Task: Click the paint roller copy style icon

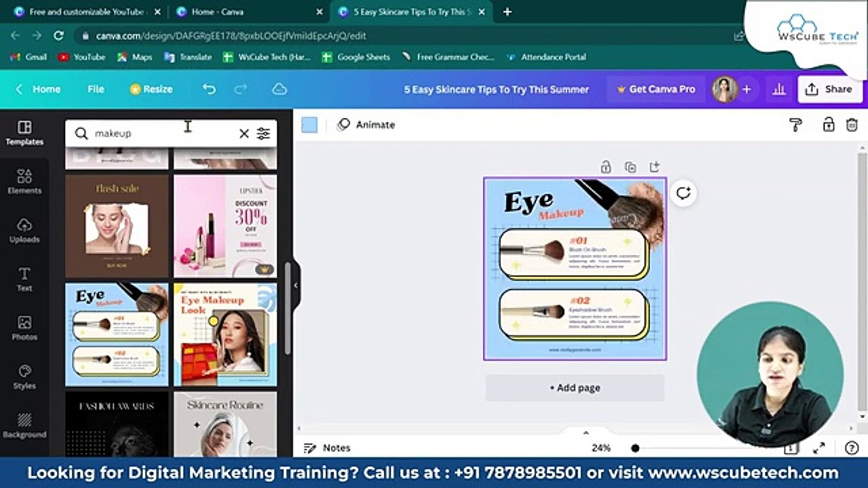Action: (x=795, y=125)
